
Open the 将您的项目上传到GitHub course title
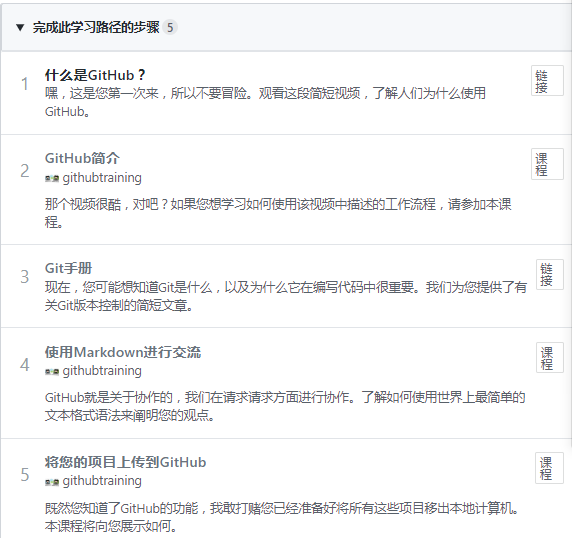125,462
